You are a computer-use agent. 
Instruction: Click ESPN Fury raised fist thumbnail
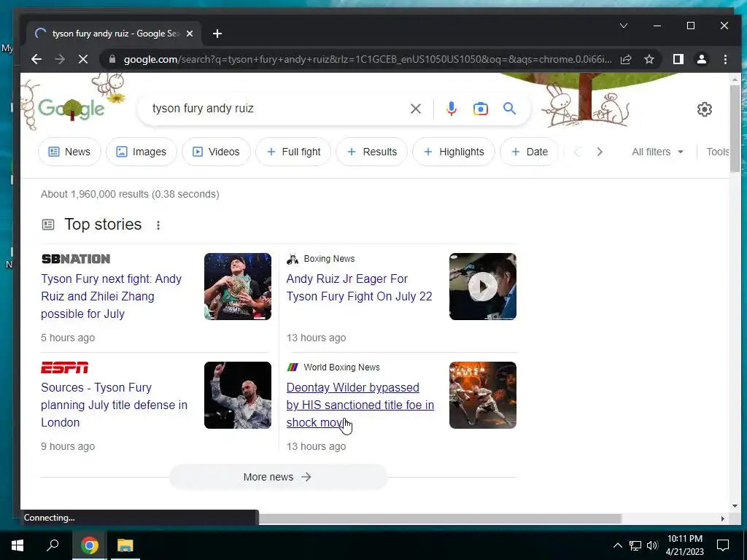238,394
